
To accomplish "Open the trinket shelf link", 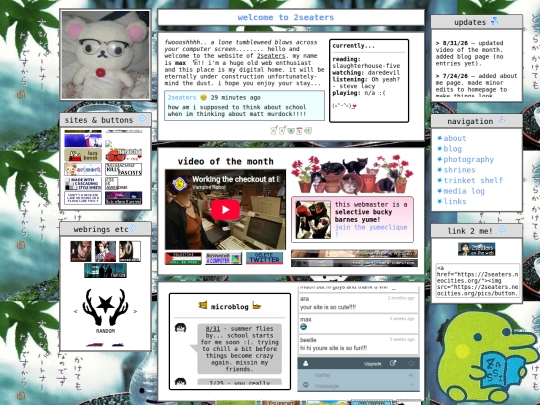I will 473,180.
